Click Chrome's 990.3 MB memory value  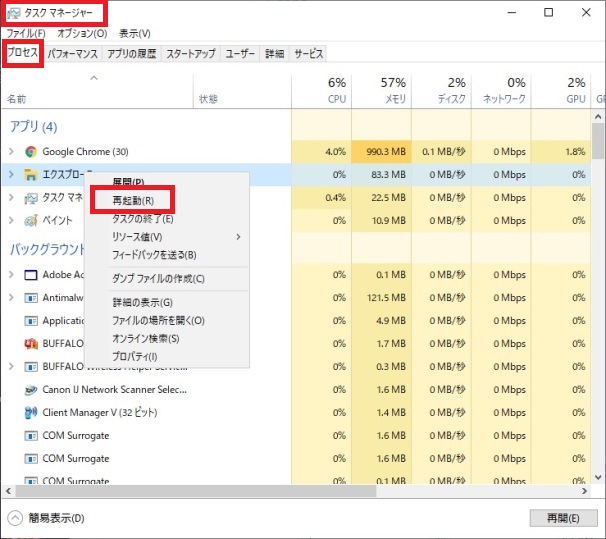click(x=386, y=151)
